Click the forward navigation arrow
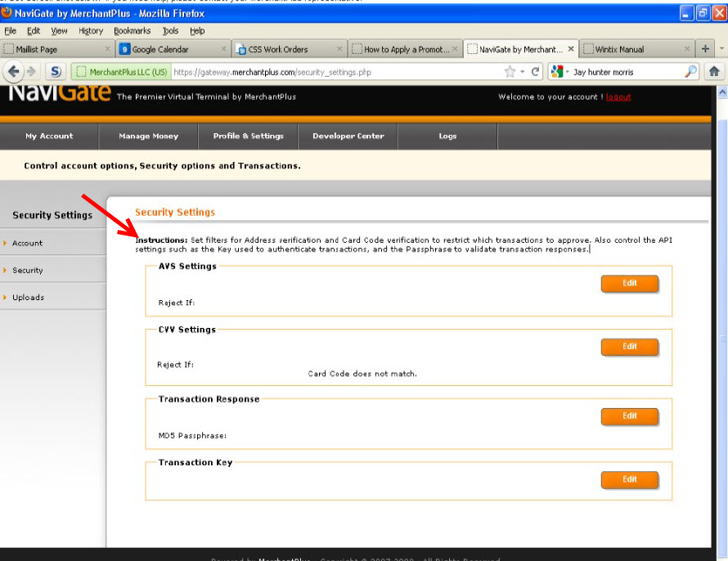Viewport: 728px width, 561px height. (31, 71)
